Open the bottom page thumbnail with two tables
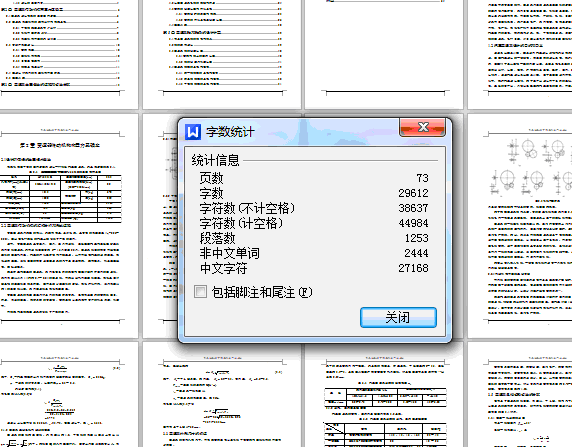572x447 pixels. coord(384,395)
